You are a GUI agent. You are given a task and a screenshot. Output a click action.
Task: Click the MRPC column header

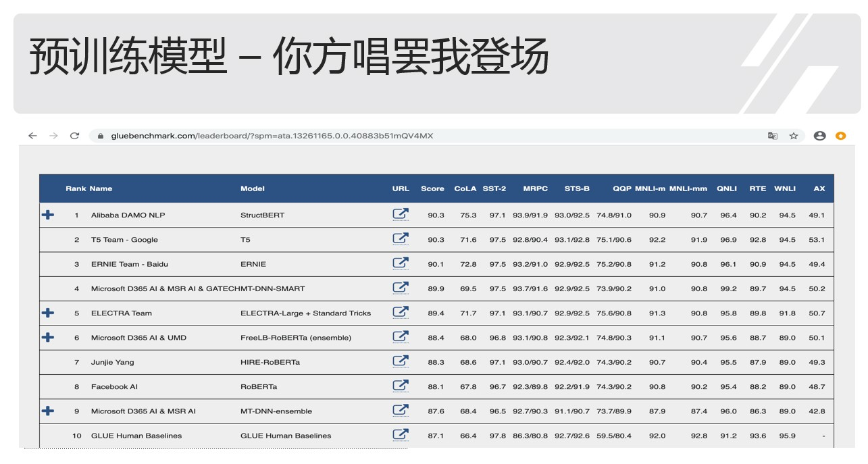coord(535,188)
